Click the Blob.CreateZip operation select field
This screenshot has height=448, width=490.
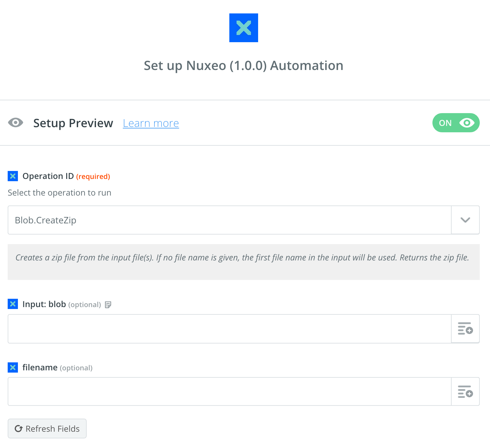click(230, 220)
